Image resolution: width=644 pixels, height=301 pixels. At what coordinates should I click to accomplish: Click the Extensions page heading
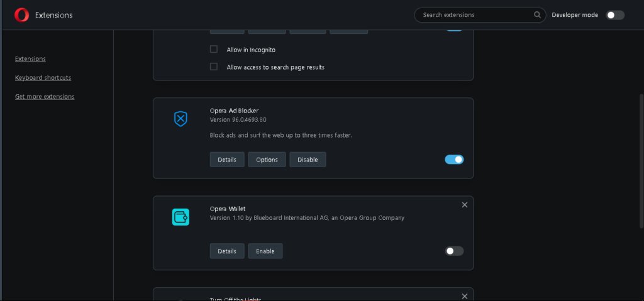pyautogui.click(x=54, y=15)
